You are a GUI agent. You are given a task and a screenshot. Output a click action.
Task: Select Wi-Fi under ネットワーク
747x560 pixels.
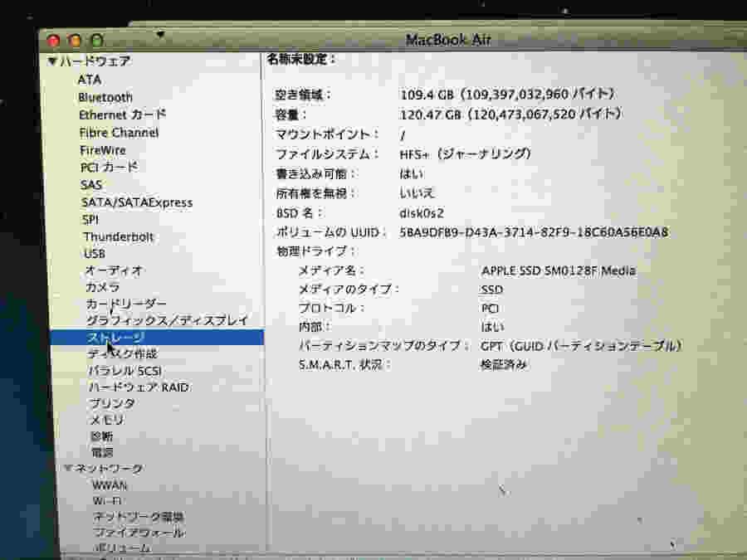tap(108, 501)
